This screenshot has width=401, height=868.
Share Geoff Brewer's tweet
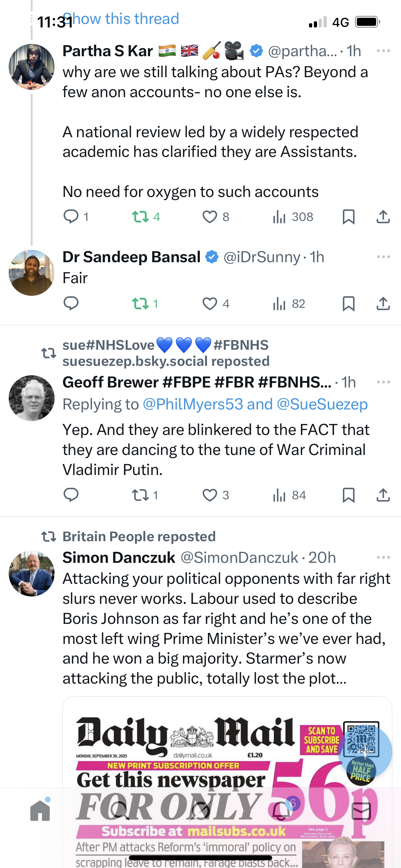tap(383, 495)
